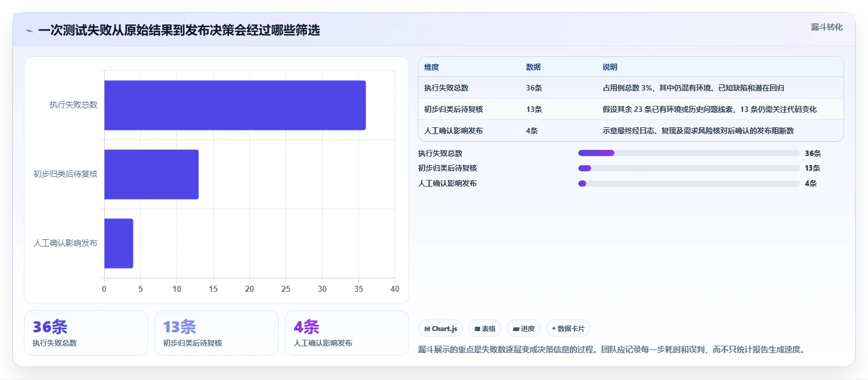
Task: Click the description starting 假设其余 23 条
Action: point(709,110)
